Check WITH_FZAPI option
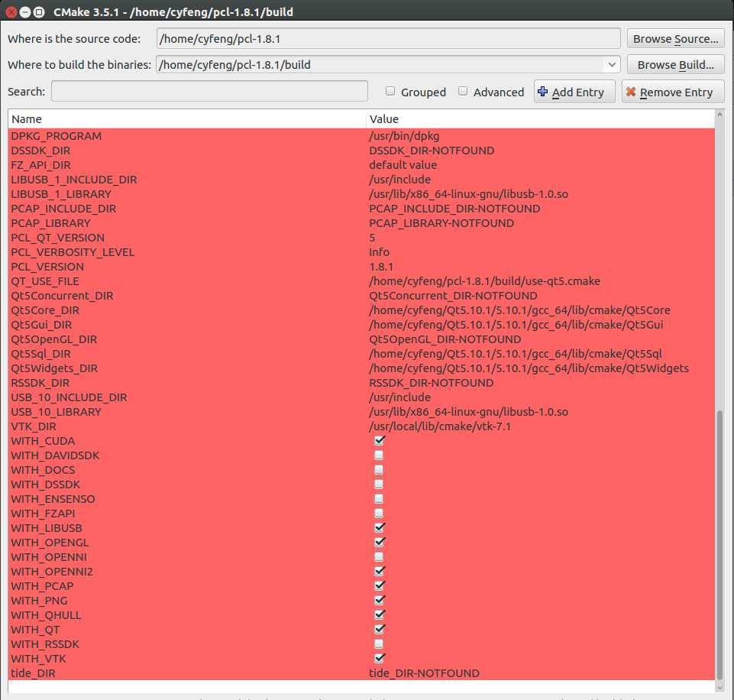Viewport: 734px width, 700px height. point(379,514)
